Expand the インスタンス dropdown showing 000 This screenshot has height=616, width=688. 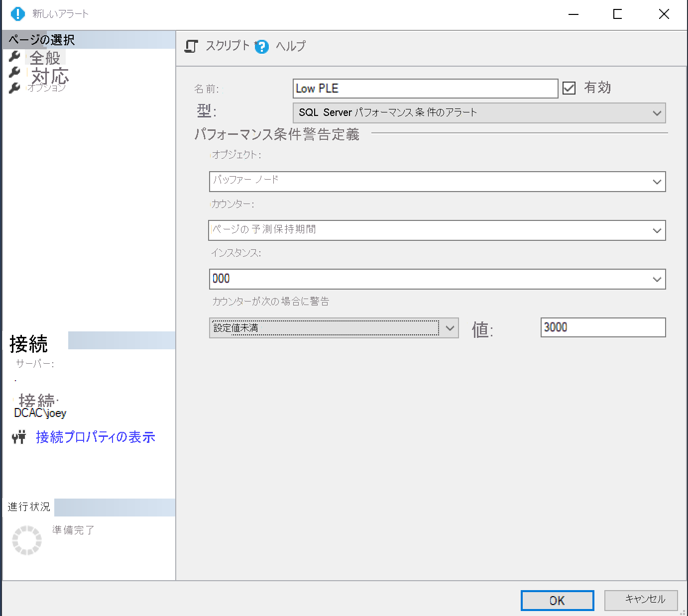point(657,279)
